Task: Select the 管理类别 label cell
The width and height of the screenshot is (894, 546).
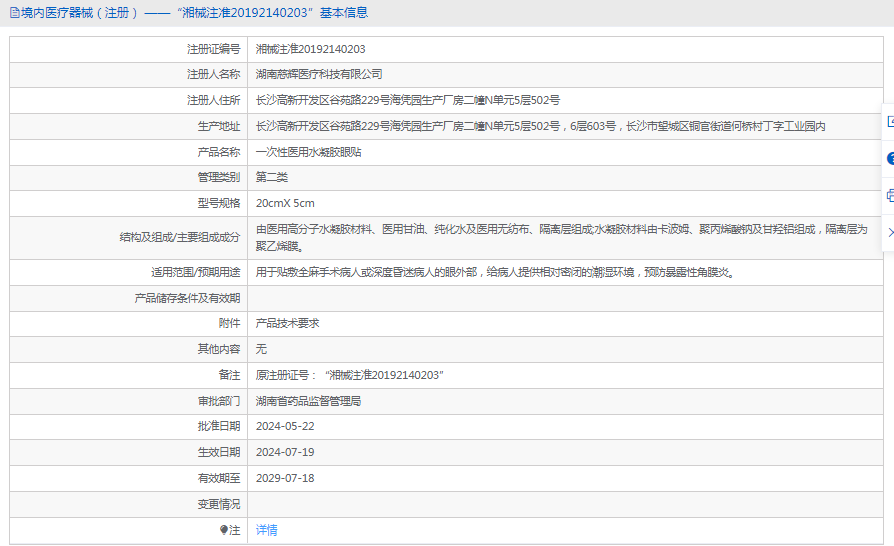Action: [x=128, y=177]
